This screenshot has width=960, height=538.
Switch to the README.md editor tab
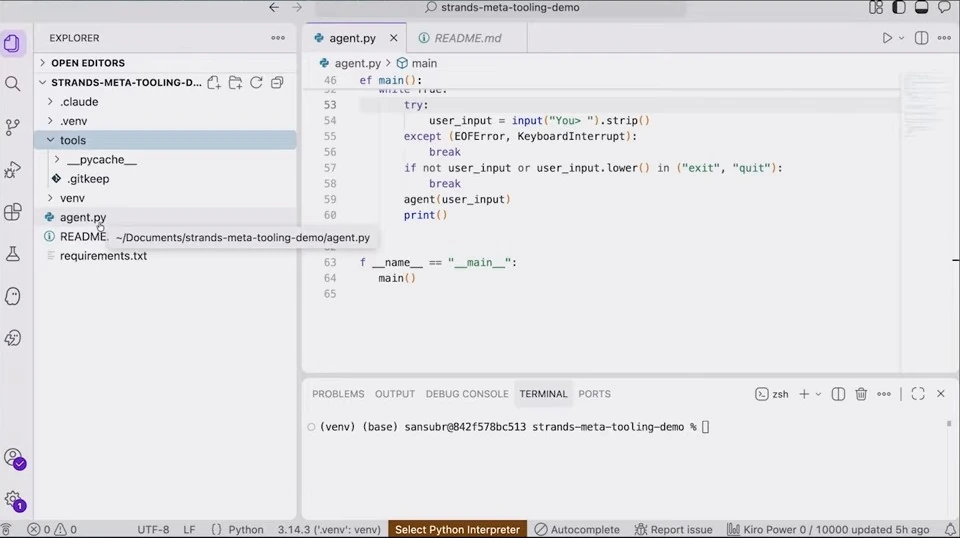(x=467, y=38)
